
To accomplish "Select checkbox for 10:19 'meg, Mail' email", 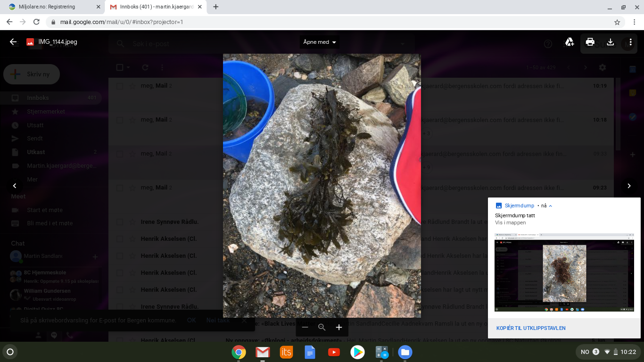I will pyautogui.click(x=120, y=86).
